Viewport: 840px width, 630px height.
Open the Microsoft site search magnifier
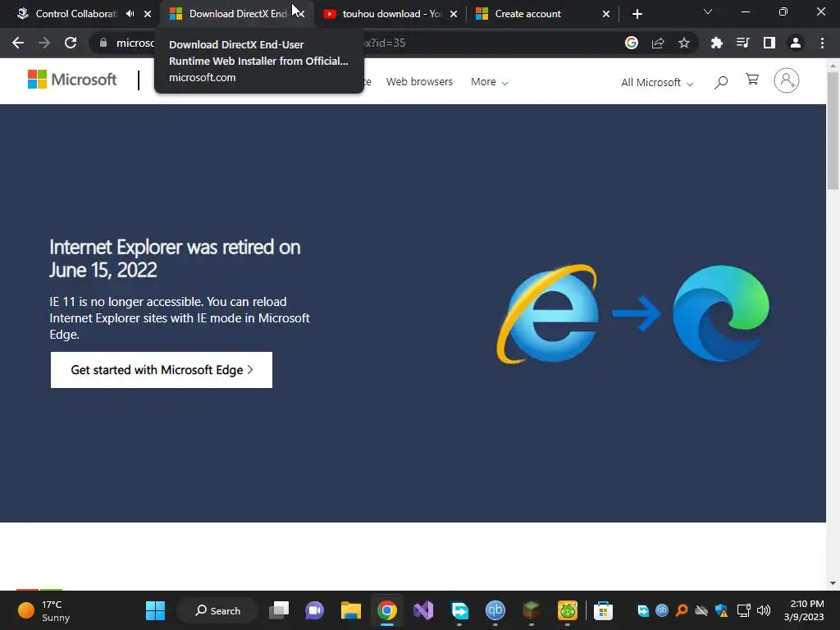721,82
